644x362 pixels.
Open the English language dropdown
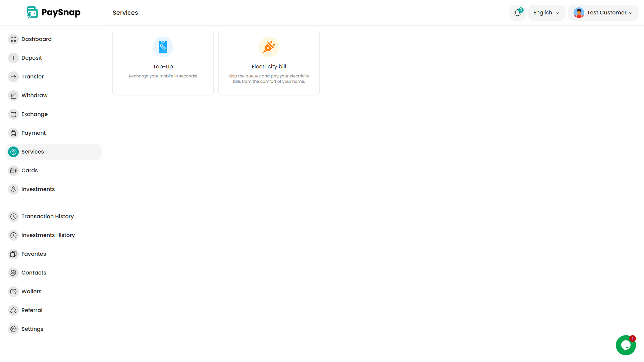tap(546, 13)
